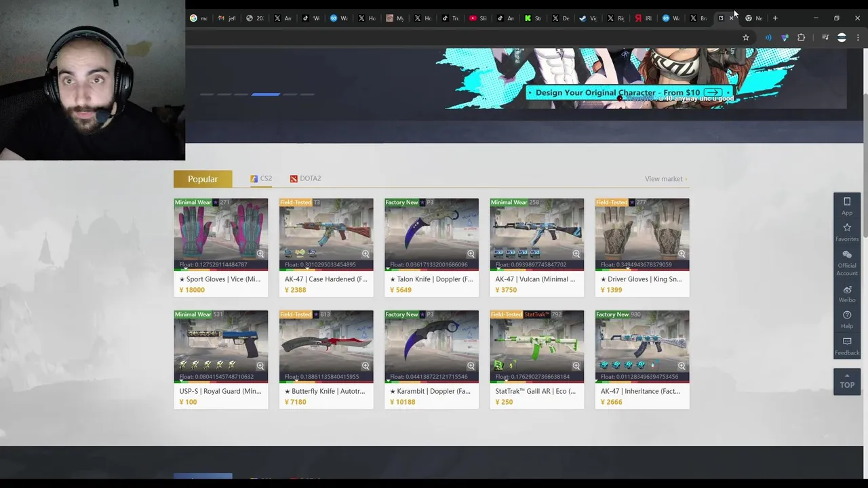This screenshot has height=488, width=868.
Task: Inspect Talon Knife Doppler with magnifier icon
Action: pos(471,253)
